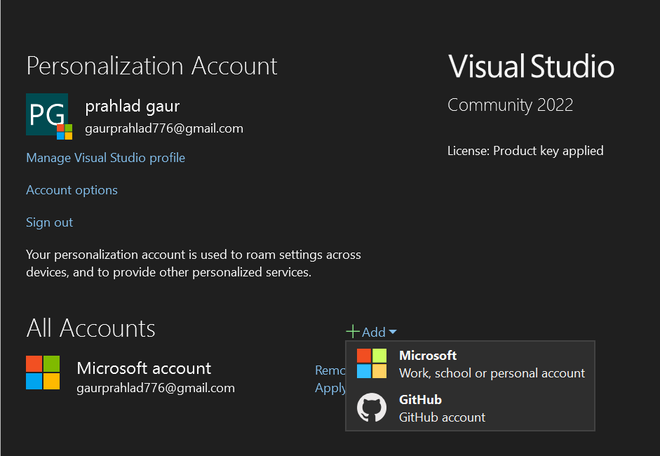Click the License: Product key applied text
The image size is (660, 456).
(525, 151)
